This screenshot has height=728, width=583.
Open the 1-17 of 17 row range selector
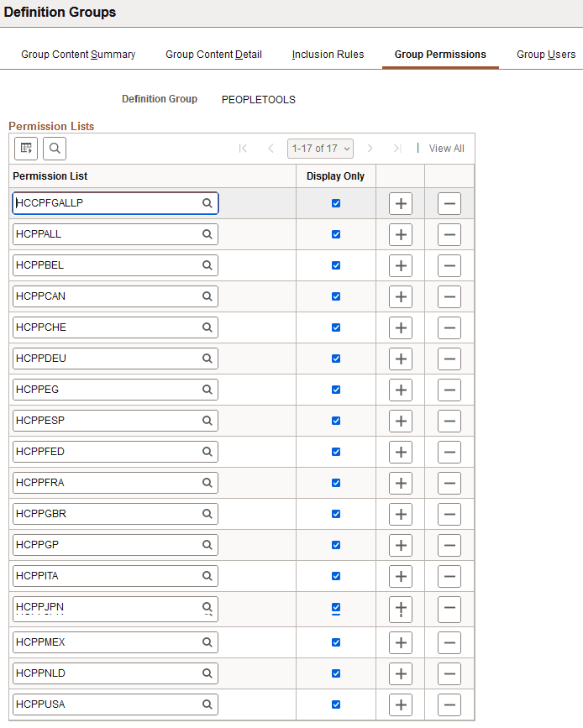coord(320,148)
